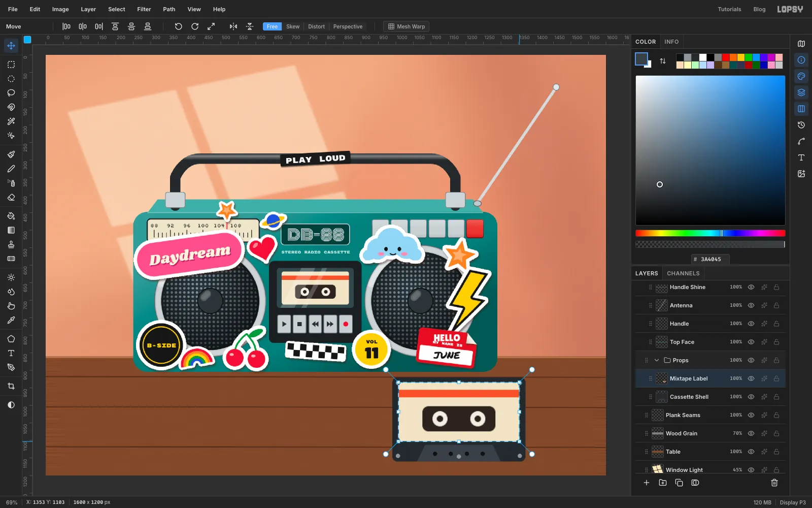Viewport: 812px width, 508px height.
Task: Lock the Cassette Shell layer
Action: 776,397
